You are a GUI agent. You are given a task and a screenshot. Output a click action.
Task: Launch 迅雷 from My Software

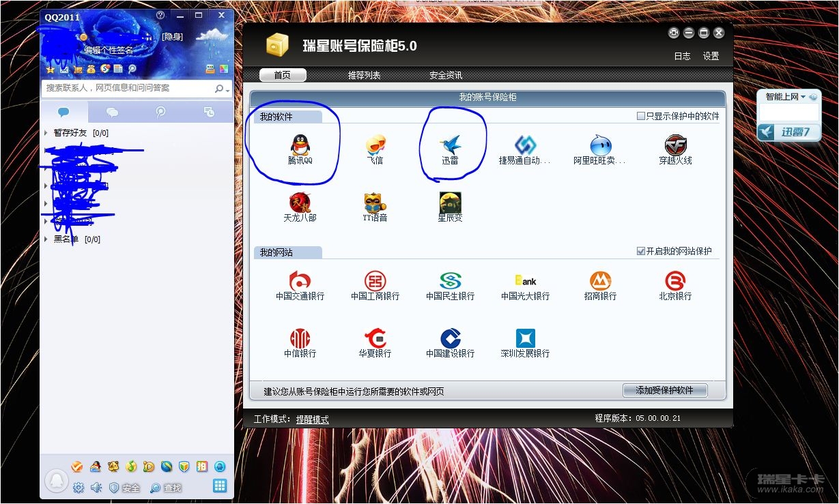450,150
